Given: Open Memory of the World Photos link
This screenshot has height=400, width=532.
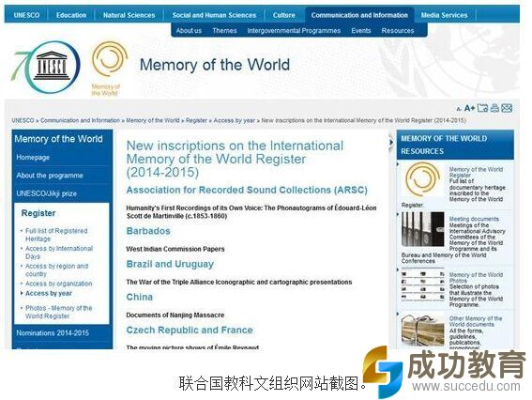Looking at the screenshot, I should click(476, 278).
